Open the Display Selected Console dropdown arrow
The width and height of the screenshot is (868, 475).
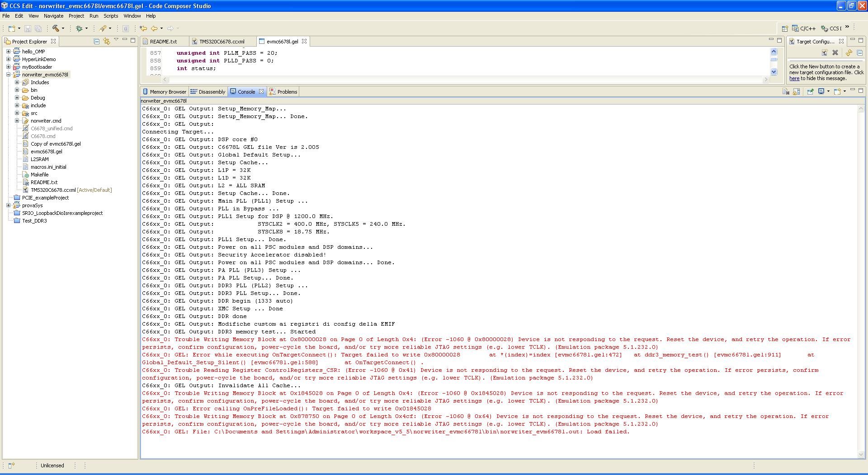coord(828,92)
